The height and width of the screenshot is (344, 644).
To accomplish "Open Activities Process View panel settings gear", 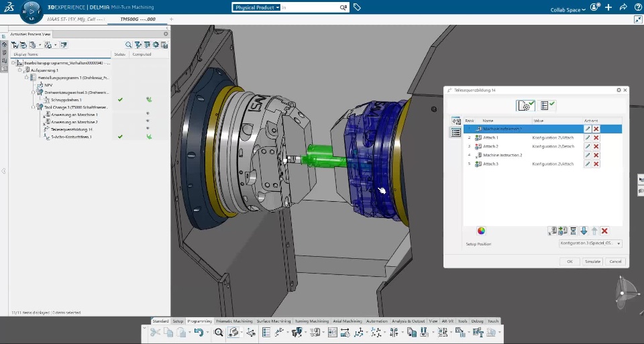I will [x=166, y=34].
